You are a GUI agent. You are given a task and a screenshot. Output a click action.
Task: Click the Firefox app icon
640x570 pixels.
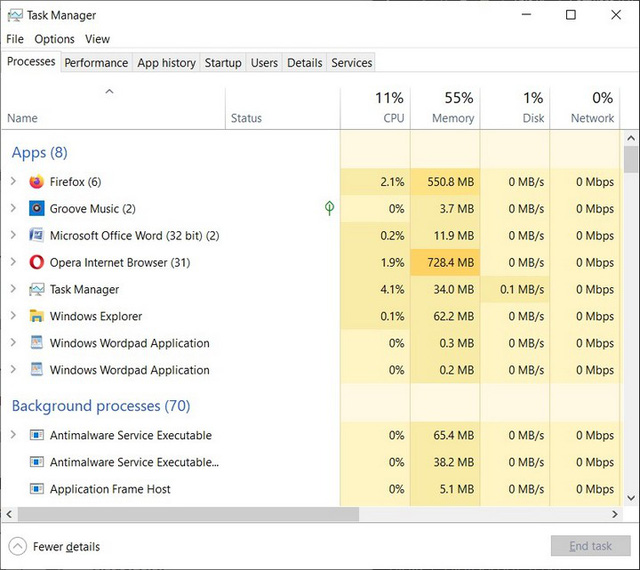[36, 182]
